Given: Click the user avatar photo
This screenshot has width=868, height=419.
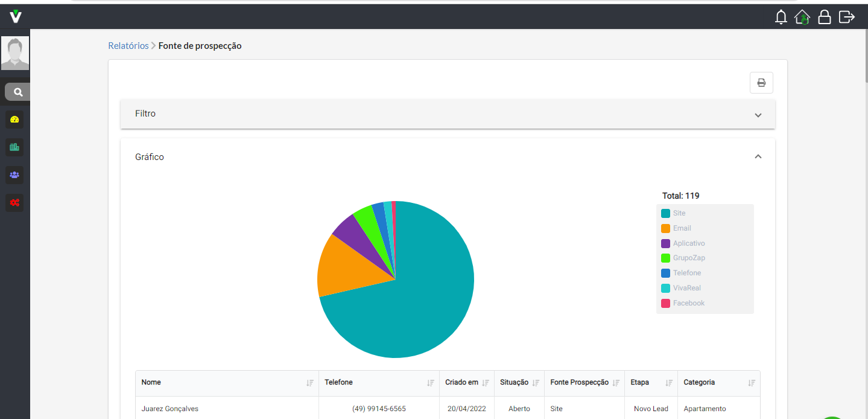Looking at the screenshot, I should 15,53.
